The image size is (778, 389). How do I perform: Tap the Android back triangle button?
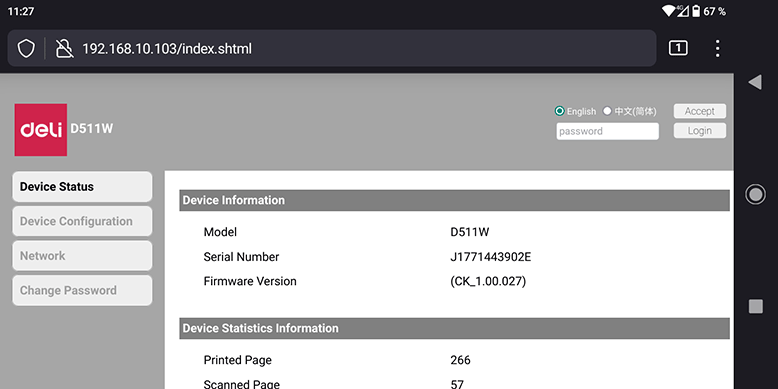(755, 82)
